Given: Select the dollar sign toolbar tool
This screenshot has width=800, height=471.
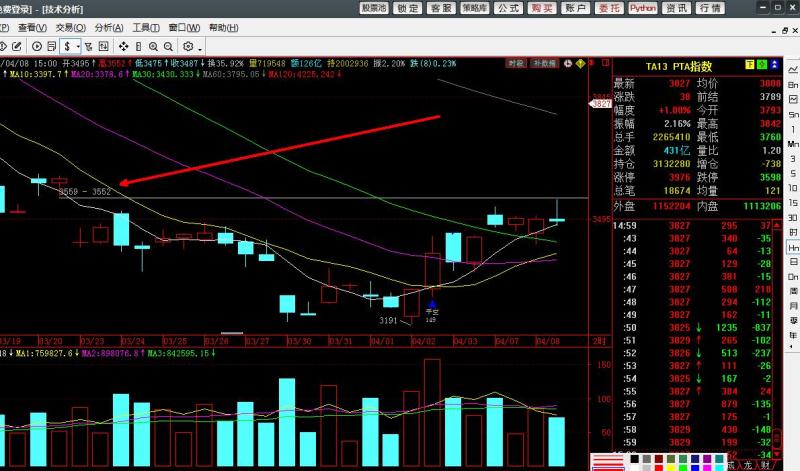Looking at the screenshot, I should (67, 46).
